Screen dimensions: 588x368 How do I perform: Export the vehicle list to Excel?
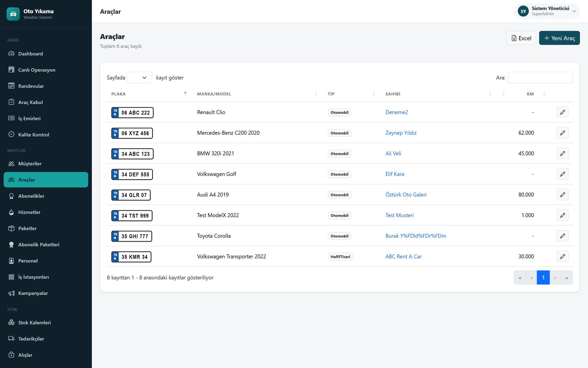pyautogui.click(x=521, y=38)
